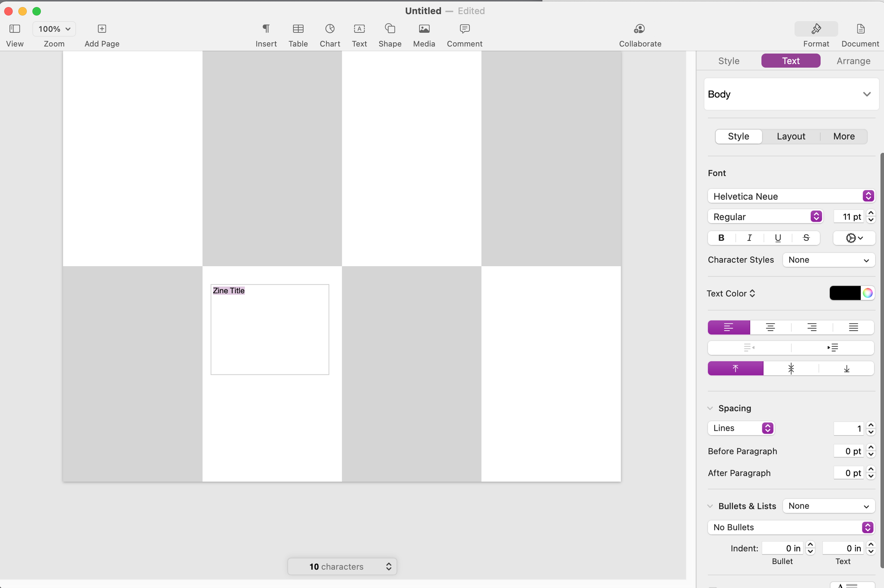Vertically center text in box
The width and height of the screenshot is (884, 588).
791,368
